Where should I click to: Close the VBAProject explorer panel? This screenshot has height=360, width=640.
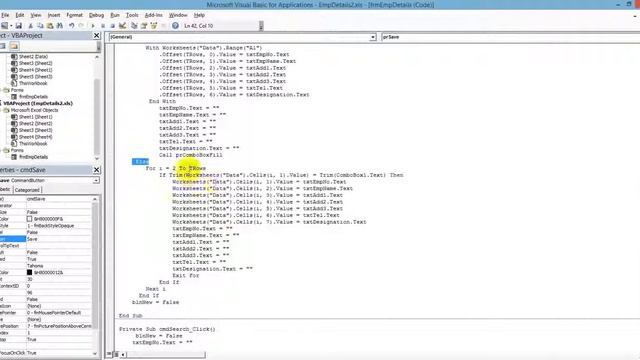coord(96,36)
